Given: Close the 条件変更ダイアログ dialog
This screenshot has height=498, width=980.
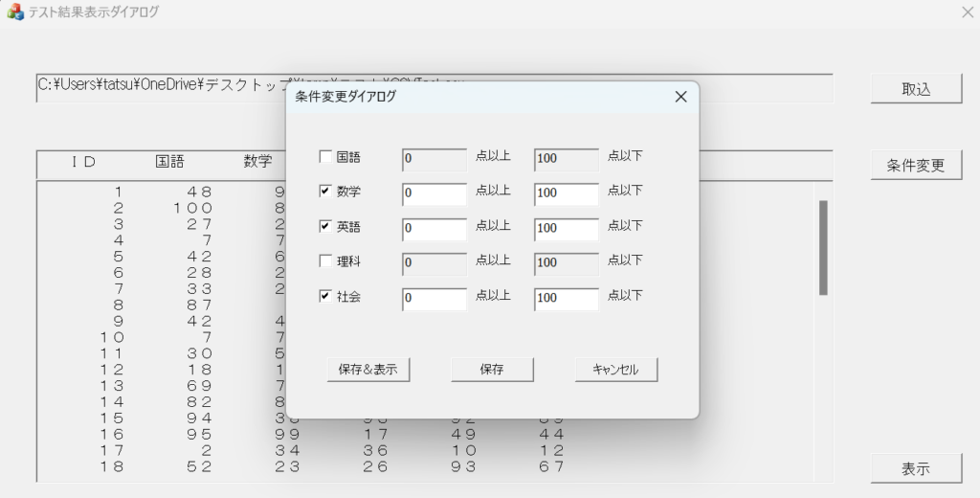Looking at the screenshot, I should [680, 97].
